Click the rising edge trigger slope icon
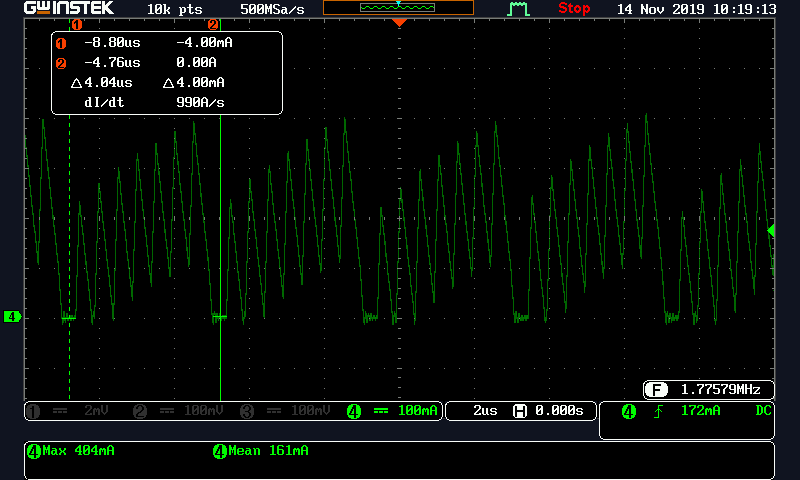This screenshot has width=800, height=480. click(659, 411)
